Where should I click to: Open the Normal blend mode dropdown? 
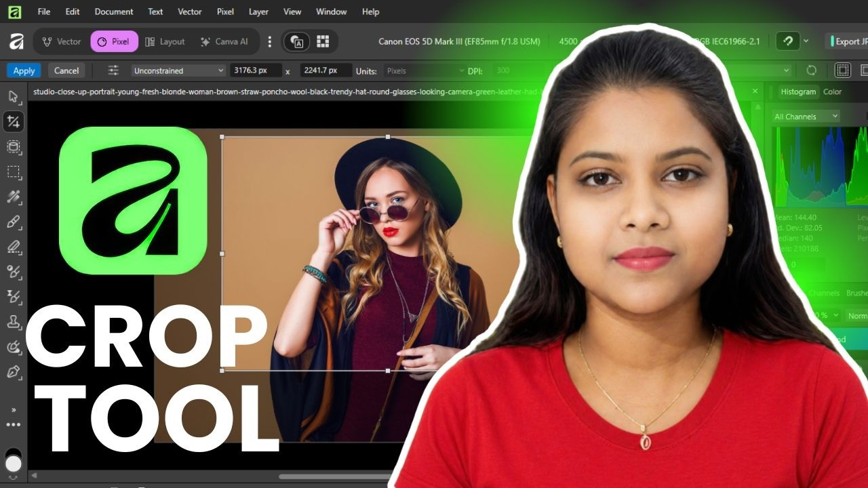pyautogui.click(x=857, y=316)
